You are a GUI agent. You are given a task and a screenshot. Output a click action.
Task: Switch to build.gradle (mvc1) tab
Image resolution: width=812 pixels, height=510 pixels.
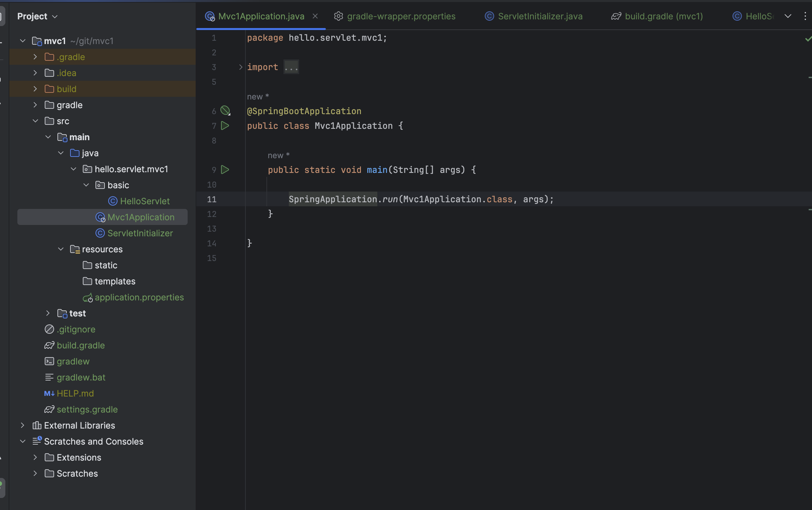click(x=664, y=16)
